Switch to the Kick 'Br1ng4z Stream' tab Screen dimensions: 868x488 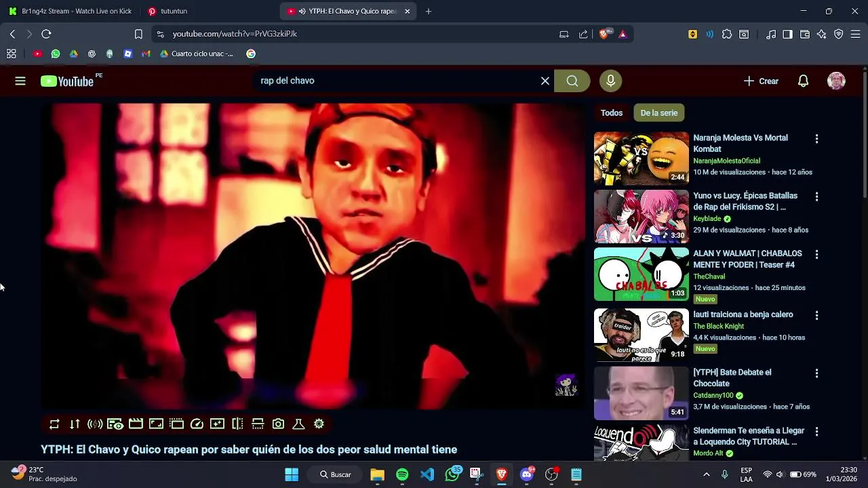tap(71, 11)
